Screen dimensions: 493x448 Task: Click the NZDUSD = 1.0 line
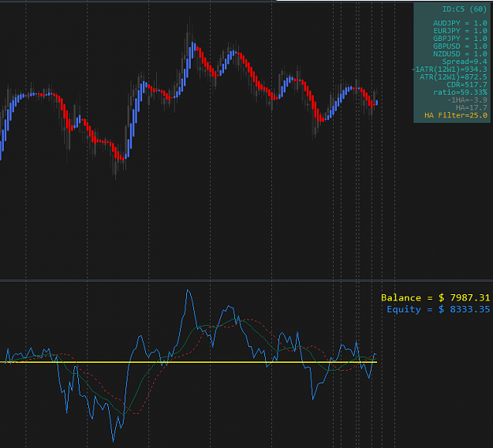460,54
